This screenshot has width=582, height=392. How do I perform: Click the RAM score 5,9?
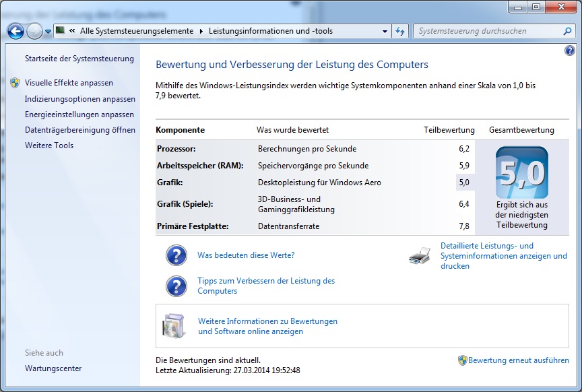coord(464,166)
